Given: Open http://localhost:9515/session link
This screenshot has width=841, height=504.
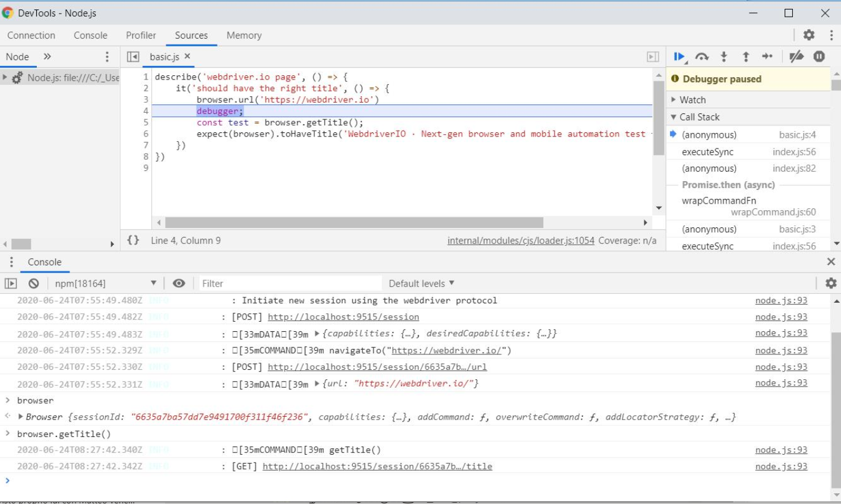Looking at the screenshot, I should [x=343, y=317].
